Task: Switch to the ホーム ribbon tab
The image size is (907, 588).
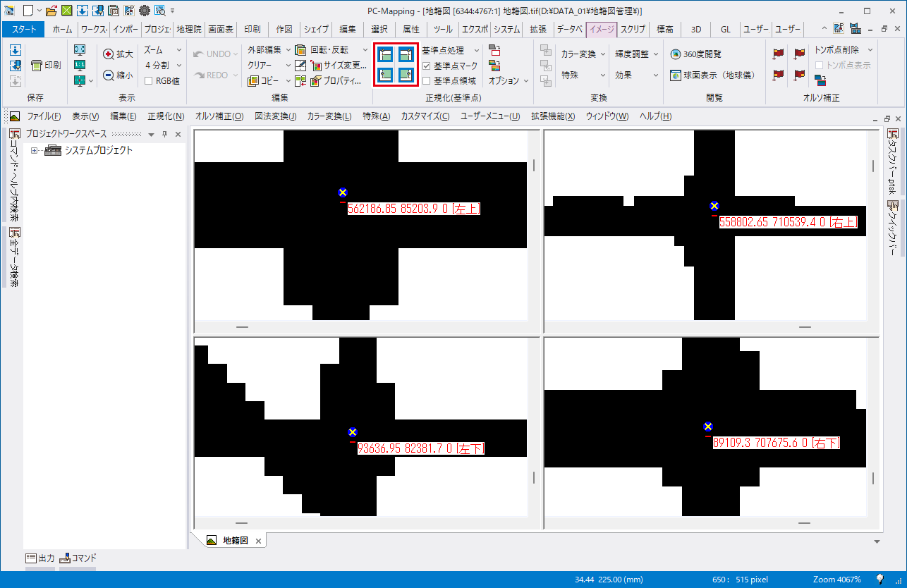Action: (x=62, y=30)
